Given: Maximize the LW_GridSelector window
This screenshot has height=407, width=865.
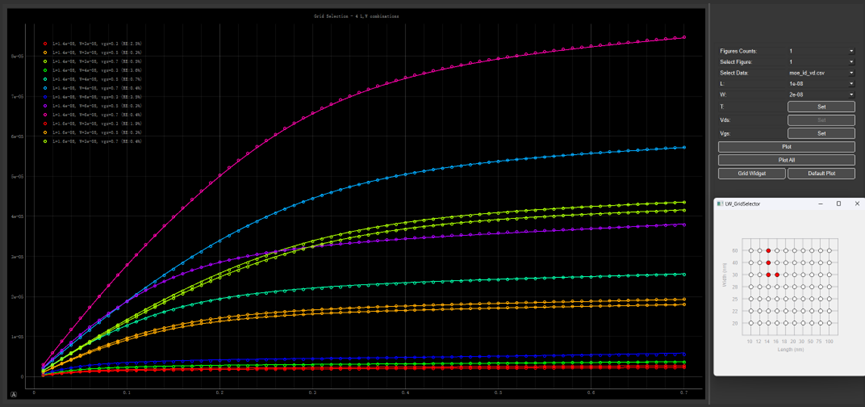Looking at the screenshot, I should pos(838,204).
